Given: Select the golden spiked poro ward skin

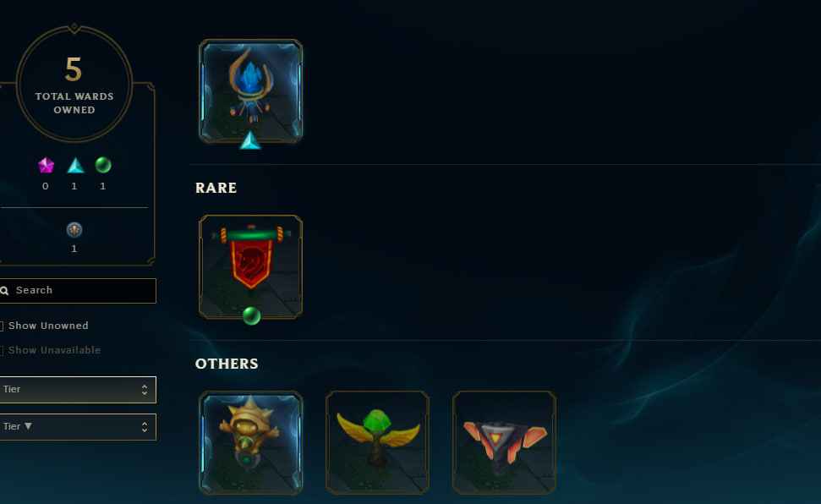Looking at the screenshot, I should [250, 442].
